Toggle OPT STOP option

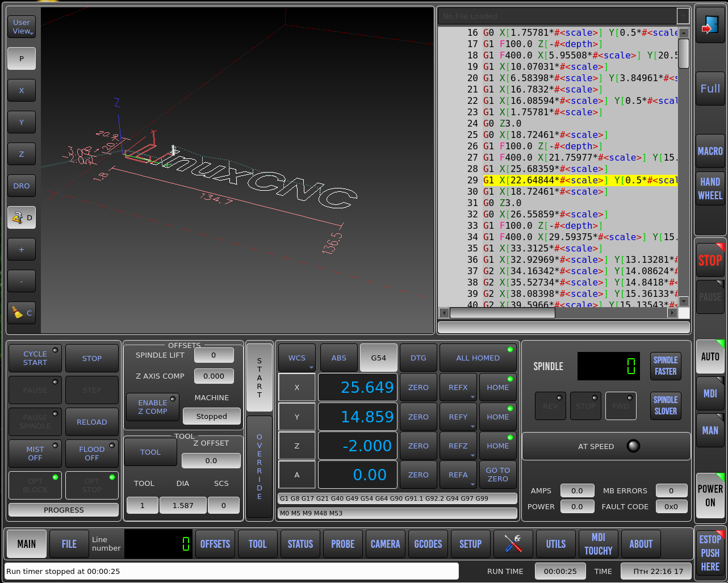(x=92, y=485)
